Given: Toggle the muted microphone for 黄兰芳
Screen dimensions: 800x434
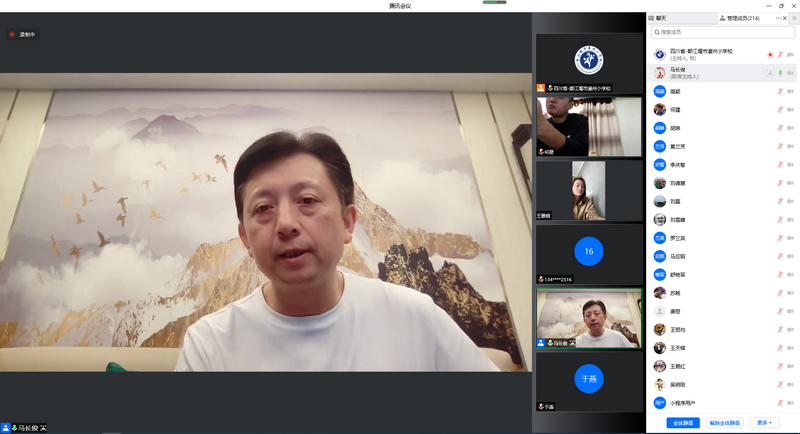Looking at the screenshot, I should pos(779,146).
